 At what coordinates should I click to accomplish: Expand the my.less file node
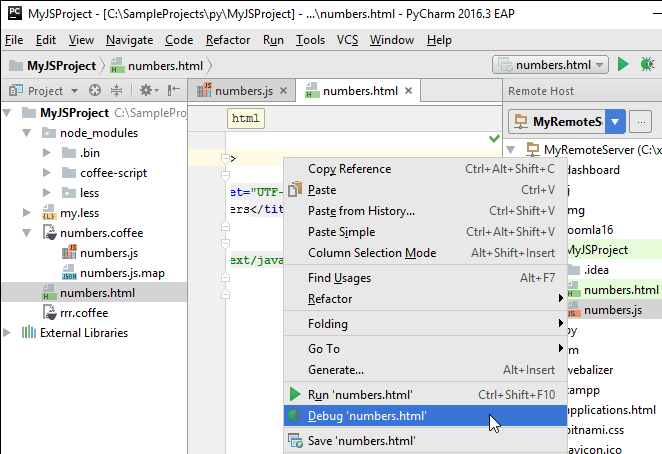coord(27,213)
